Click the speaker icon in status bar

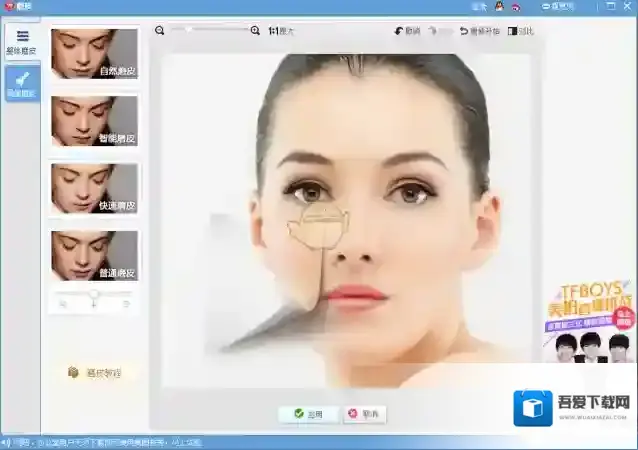point(5,442)
